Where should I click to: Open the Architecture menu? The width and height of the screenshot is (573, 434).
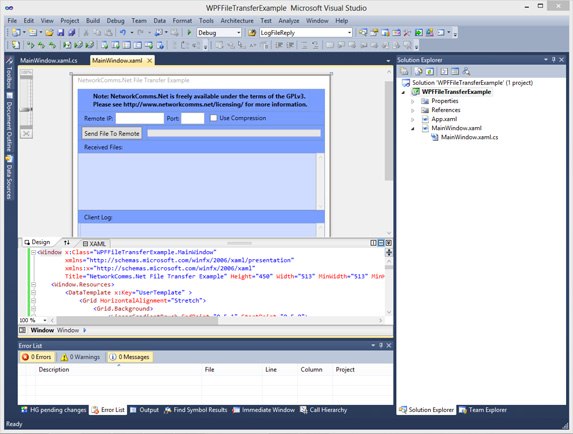coord(237,21)
